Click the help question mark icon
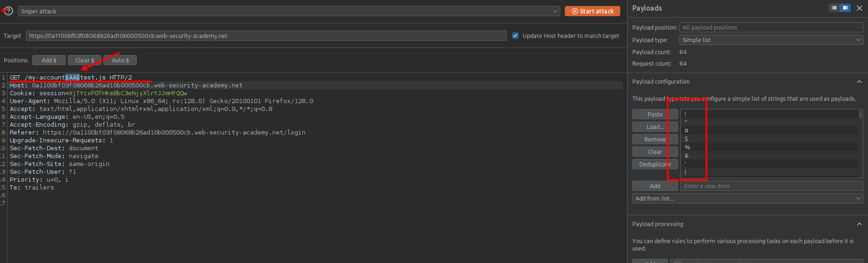 tap(9, 11)
